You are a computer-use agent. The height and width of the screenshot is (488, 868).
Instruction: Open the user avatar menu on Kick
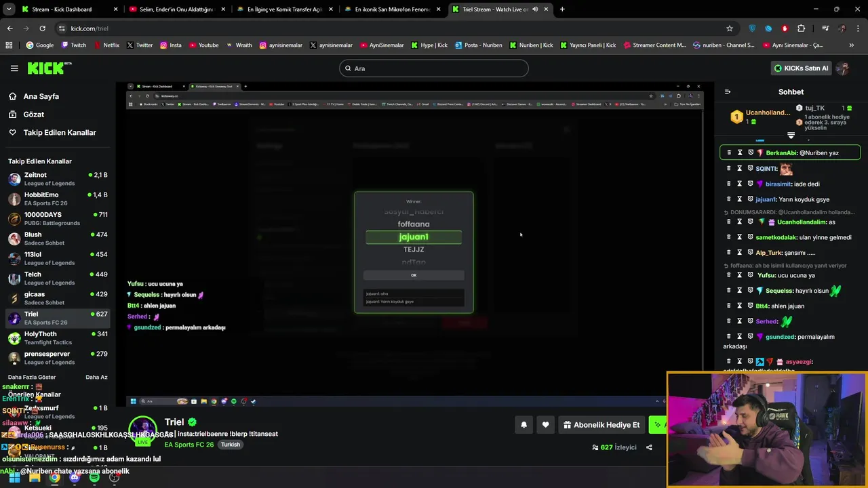[843, 68]
